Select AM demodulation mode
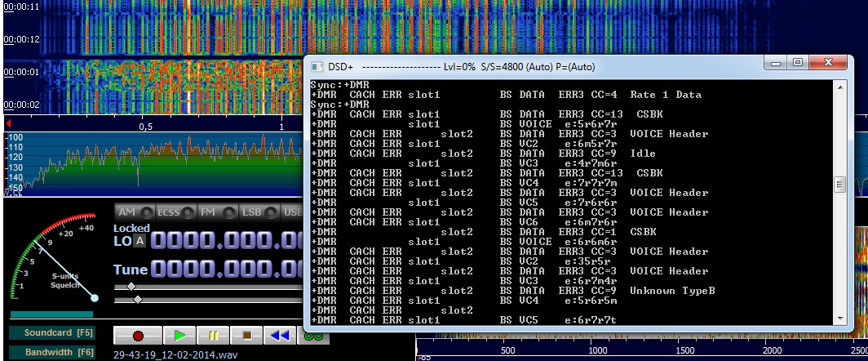Image resolution: width=868 pixels, height=361 pixels. point(135,212)
